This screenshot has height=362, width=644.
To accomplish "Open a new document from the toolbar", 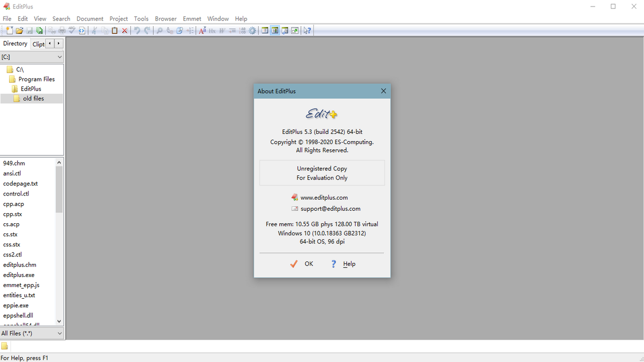I will click(9, 30).
